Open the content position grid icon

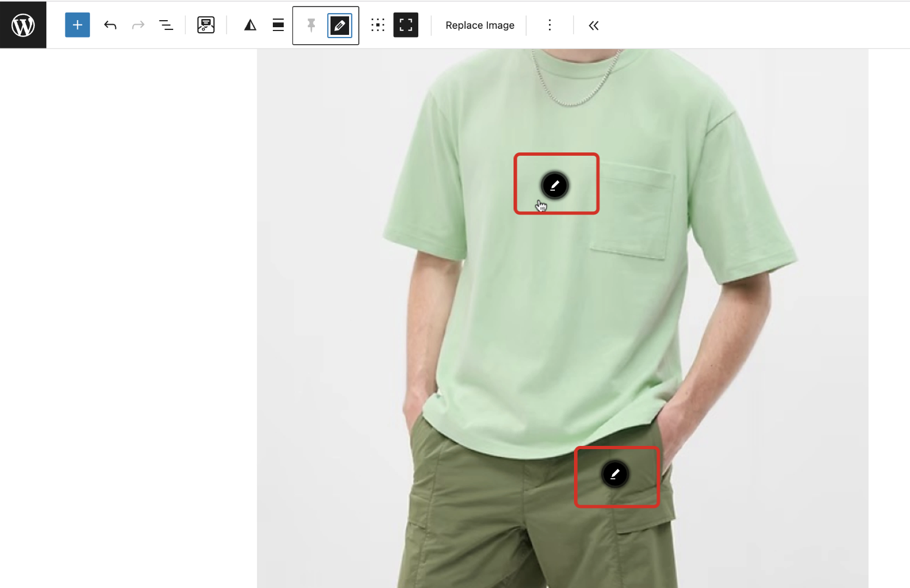[x=378, y=25]
